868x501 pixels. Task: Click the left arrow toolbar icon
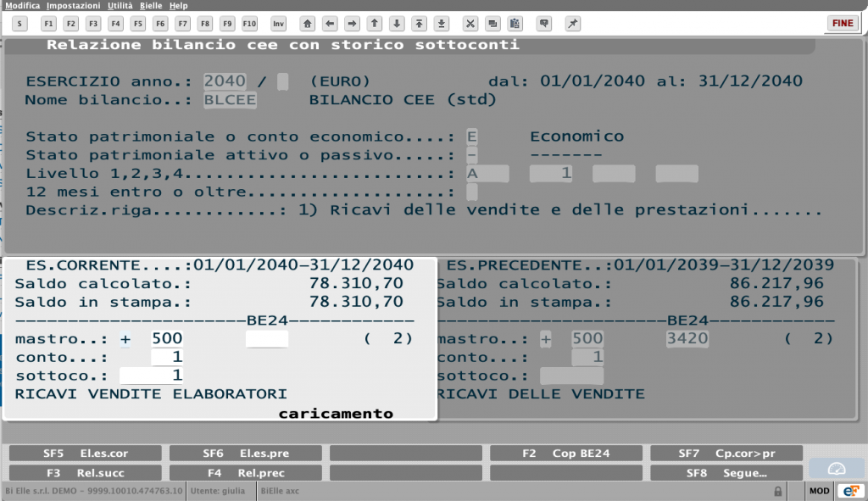(x=330, y=24)
